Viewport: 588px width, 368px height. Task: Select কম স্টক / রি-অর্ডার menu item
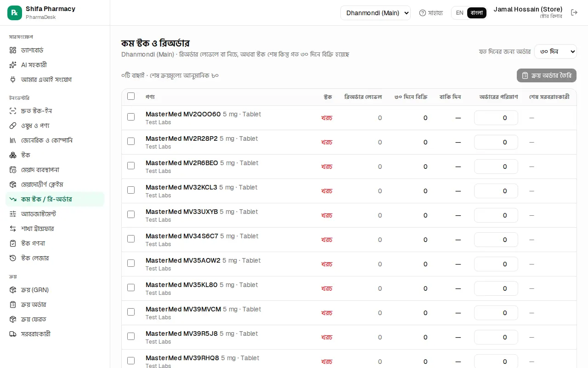55,199
